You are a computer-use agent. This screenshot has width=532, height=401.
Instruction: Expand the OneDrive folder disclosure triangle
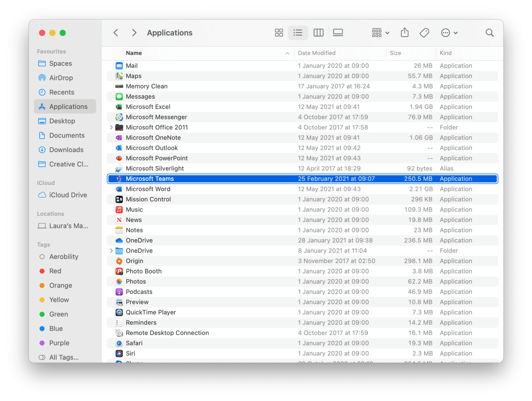click(111, 251)
